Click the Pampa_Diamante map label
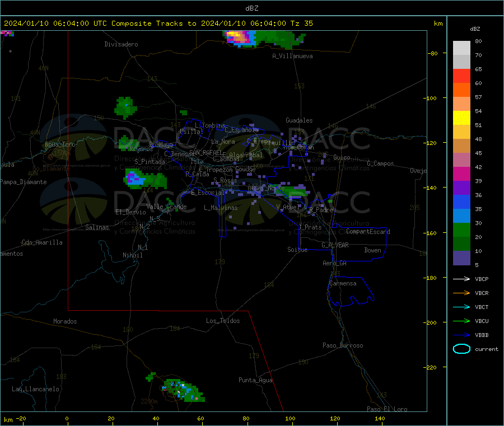 [x=24, y=182]
